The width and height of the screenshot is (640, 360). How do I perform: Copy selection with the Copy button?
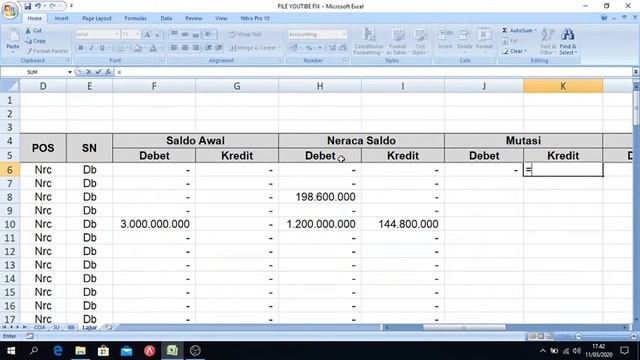[35, 41]
